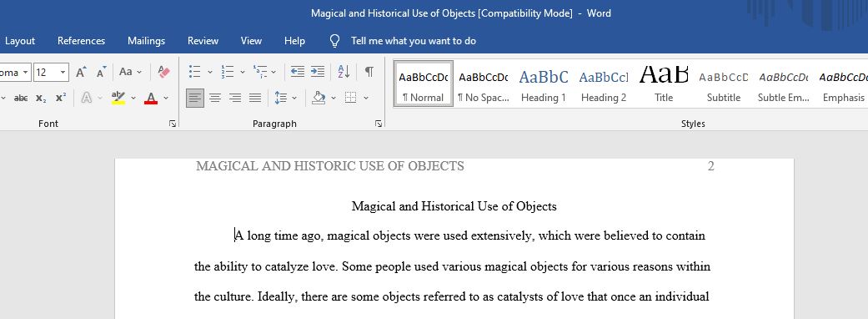Expand shading color dropdown arrow
Image resolution: width=868 pixels, height=319 pixels.
(334, 99)
